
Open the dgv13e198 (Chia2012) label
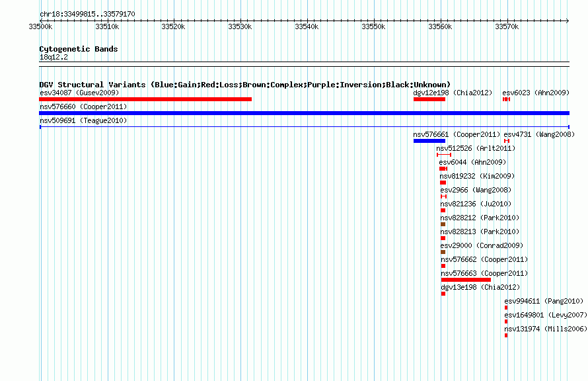click(x=480, y=287)
